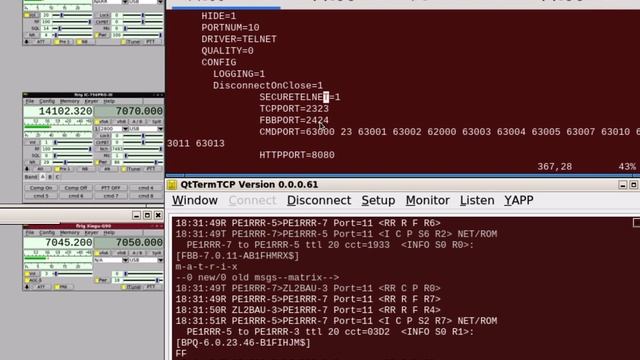Toggle Lock button in IC-756PRO window
The image size is (640, 360).
[x=103, y=136]
